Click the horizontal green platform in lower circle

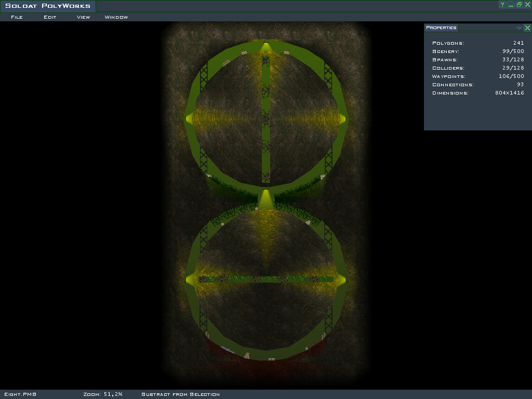266,280
